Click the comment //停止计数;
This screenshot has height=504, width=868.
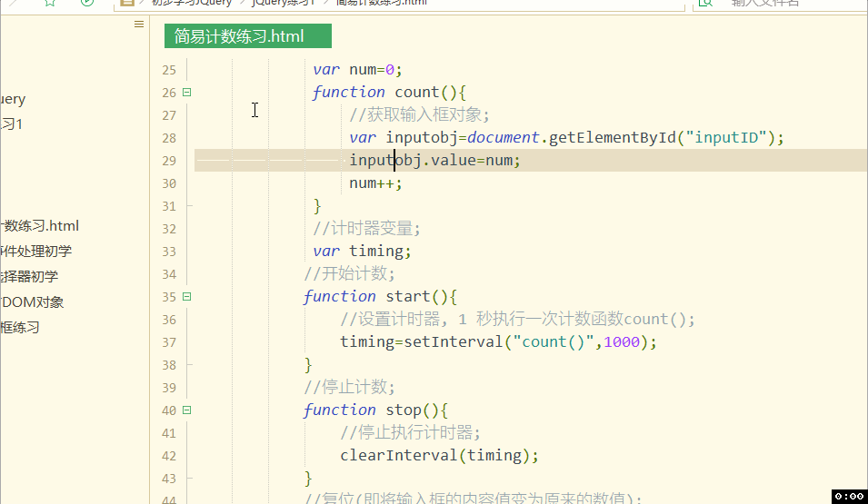(349, 387)
